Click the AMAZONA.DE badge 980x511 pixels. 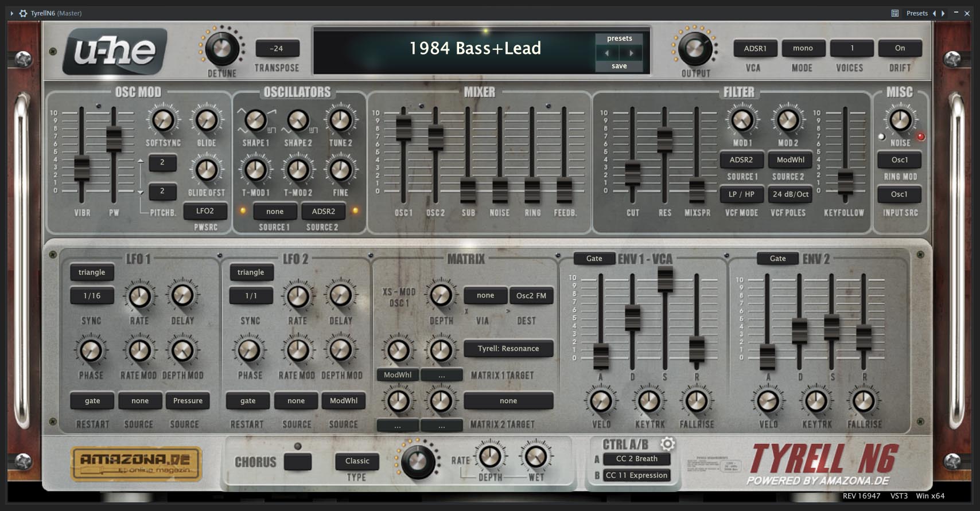coord(137,464)
